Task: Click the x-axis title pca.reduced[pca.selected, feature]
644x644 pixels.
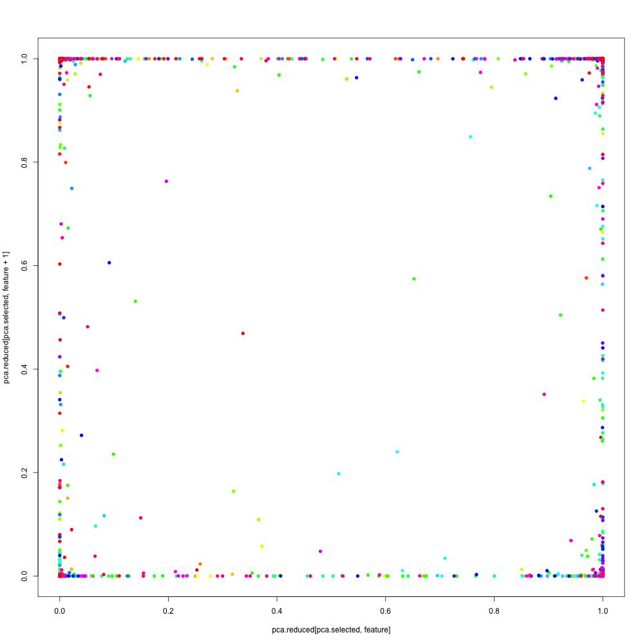Action: 331,630
